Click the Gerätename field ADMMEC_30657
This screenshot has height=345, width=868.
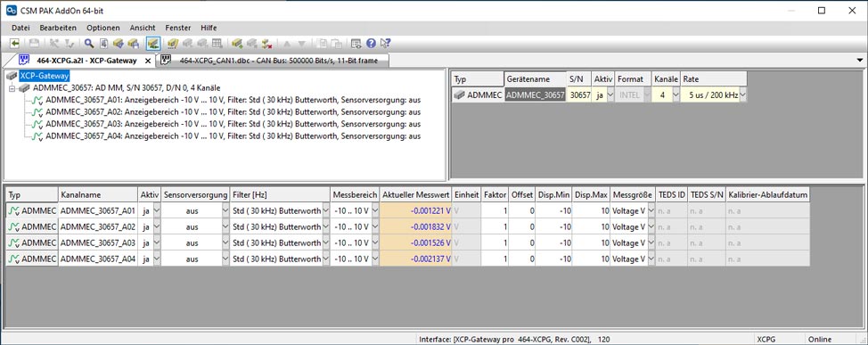point(536,95)
